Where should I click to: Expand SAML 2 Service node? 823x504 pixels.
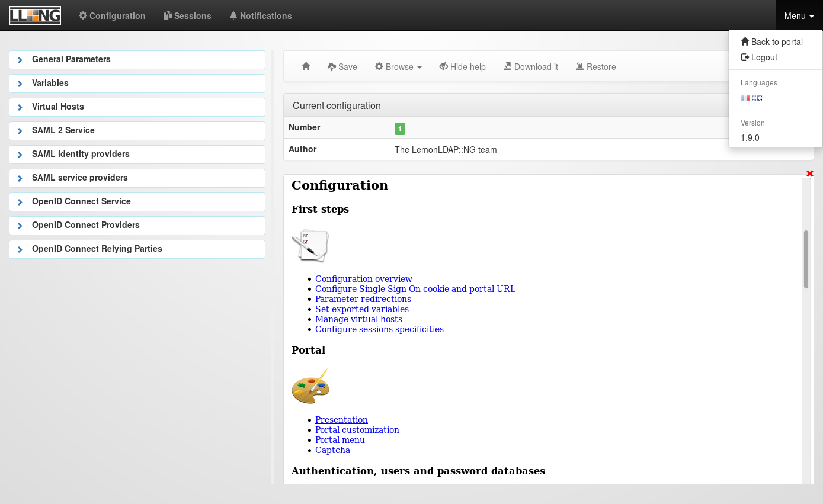tap(20, 131)
